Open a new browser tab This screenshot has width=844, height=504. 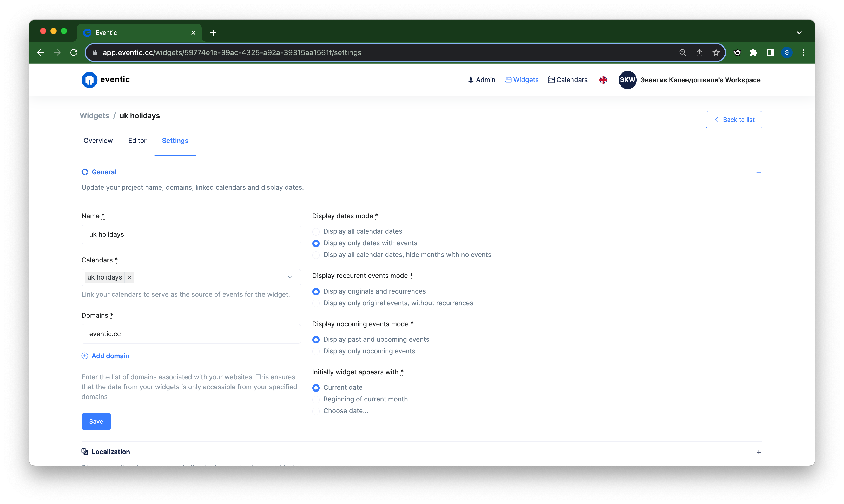[213, 32]
